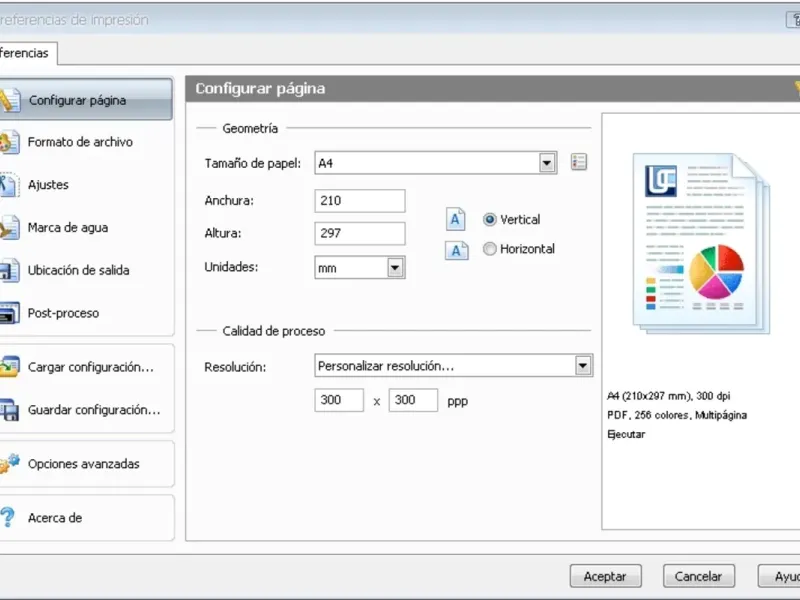Click the Altura field showing 297
The image size is (800, 600).
coord(360,233)
